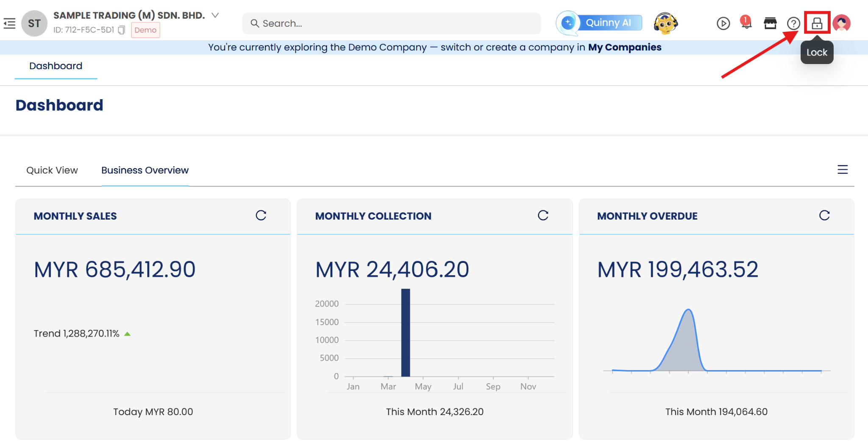Open the user profile avatar menu

click(x=841, y=23)
